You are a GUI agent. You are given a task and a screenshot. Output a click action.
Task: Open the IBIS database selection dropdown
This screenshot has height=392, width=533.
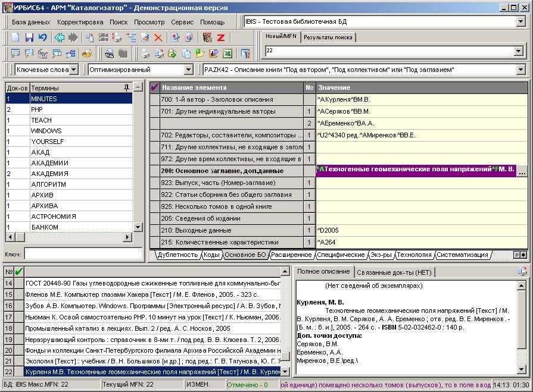(x=520, y=22)
